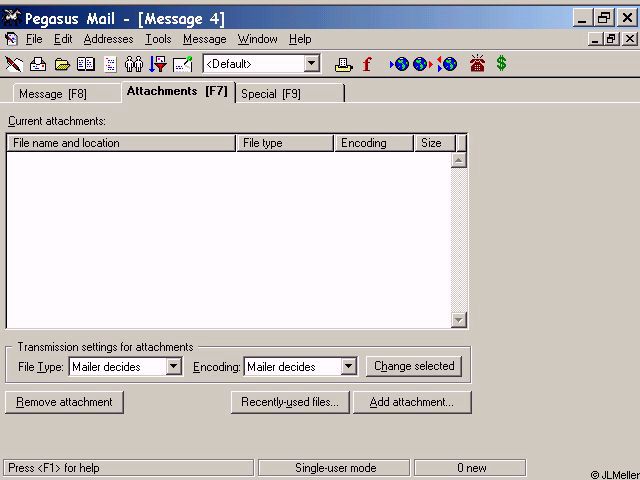Image resolution: width=640 pixels, height=480 pixels.
Task: Open the address books icon
Action: (x=86, y=64)
